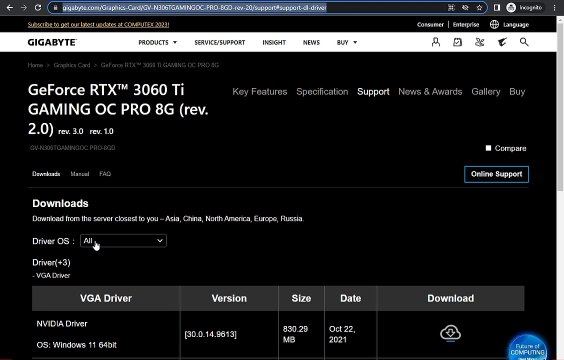Select the Support tab
Image resolution: width=564 pixels, height=360 pixels.
[373, 92]
